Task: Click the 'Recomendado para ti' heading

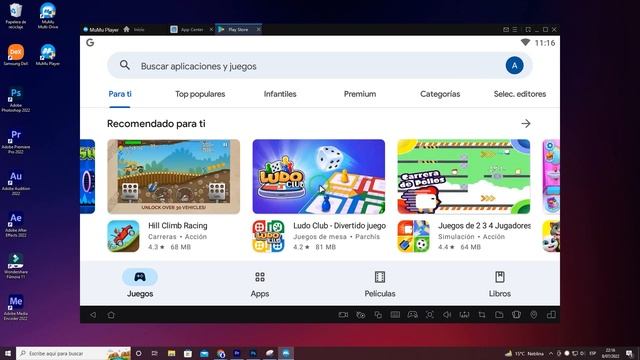Action: (156, 123)
